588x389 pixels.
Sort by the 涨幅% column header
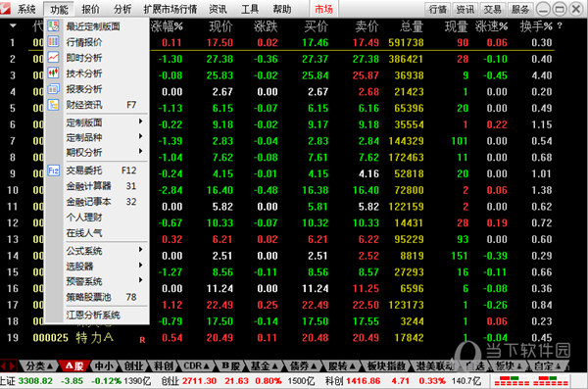(x=167, y=26)
